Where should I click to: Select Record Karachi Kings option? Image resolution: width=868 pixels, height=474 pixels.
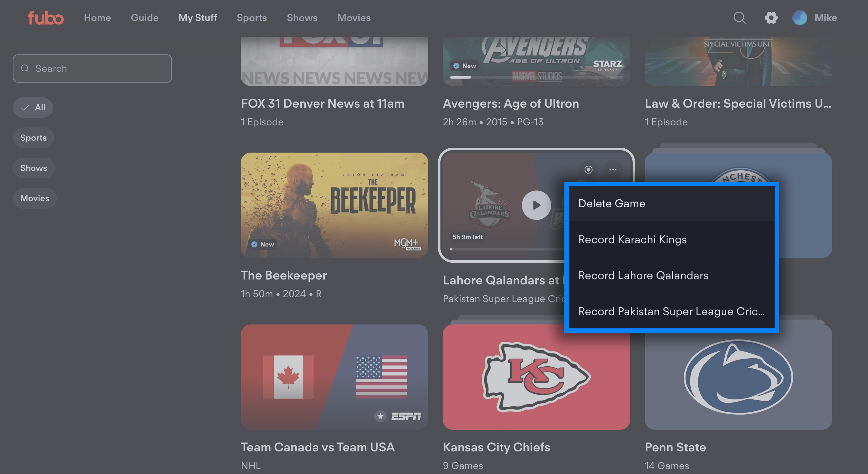point(672,239)
